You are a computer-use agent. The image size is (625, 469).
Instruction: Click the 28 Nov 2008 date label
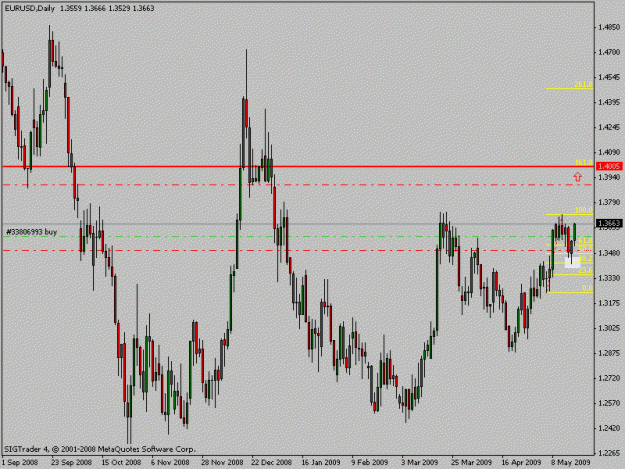222,463
